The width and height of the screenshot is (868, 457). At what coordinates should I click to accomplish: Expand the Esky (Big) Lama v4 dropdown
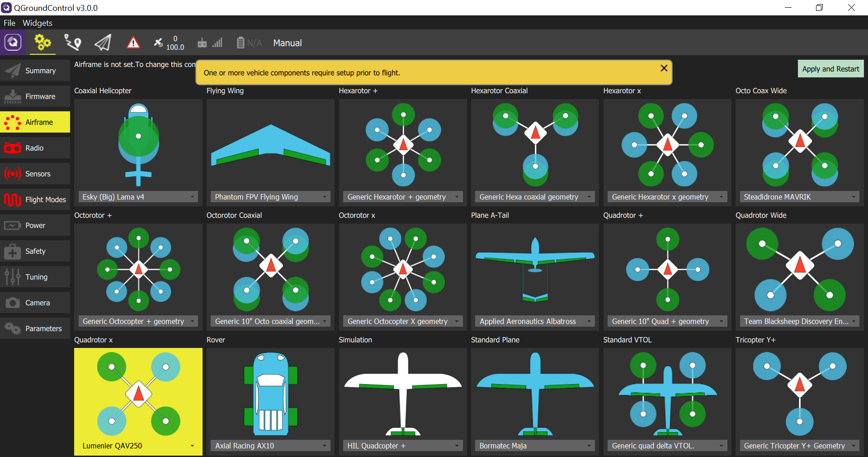pos(138,197)
